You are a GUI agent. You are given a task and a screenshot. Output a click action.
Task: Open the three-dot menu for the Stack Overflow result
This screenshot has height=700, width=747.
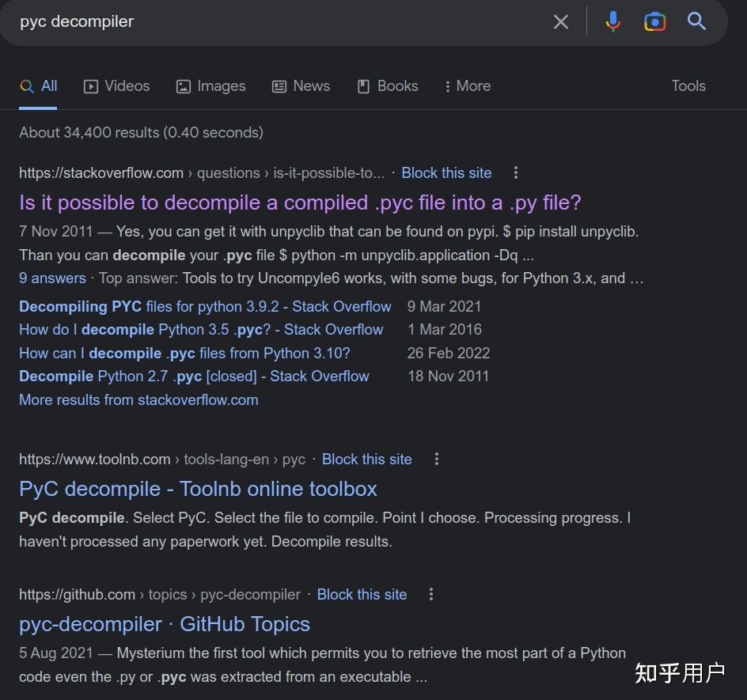tap(516, 172)
